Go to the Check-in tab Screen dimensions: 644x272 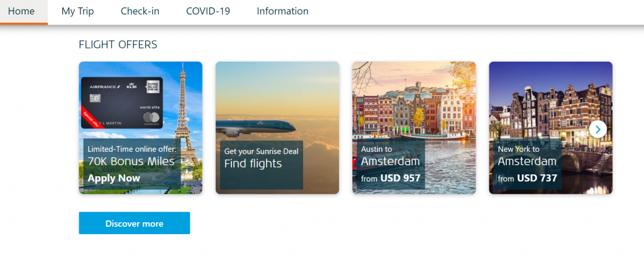coord(140,11)
